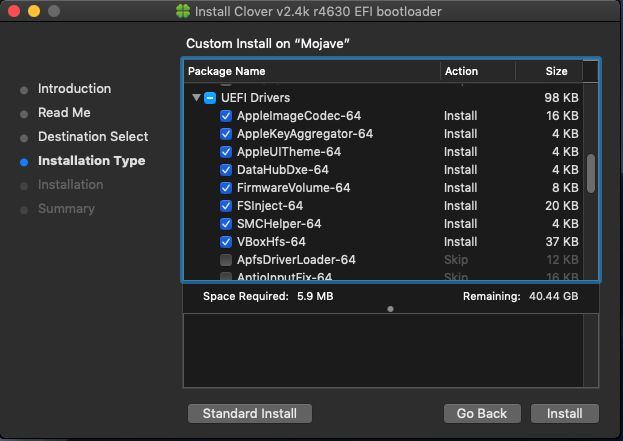Click the 20 KB size of FSInject-64
623x441 pixels.
coord(562,206)
